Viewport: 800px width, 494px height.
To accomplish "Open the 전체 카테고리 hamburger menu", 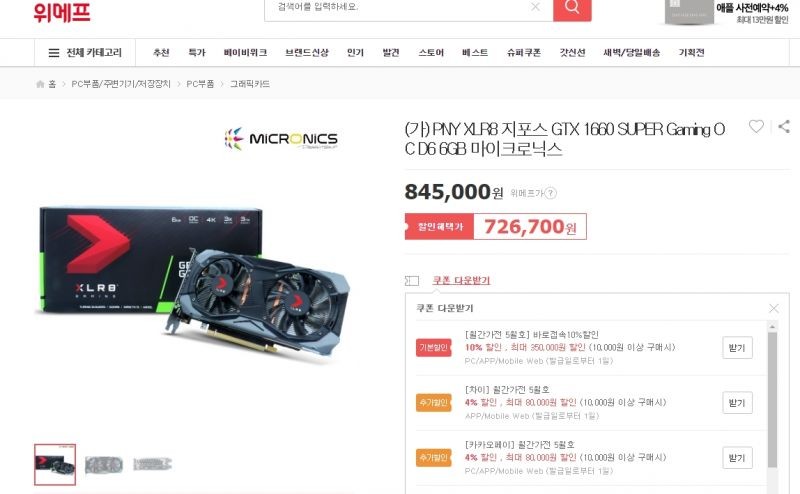I will [85, 53].
